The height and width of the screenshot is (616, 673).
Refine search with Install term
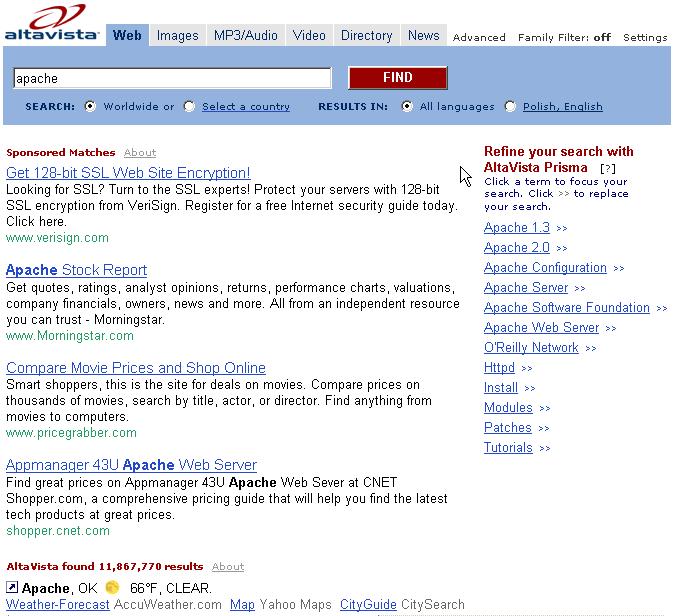[x=500, y=388]
